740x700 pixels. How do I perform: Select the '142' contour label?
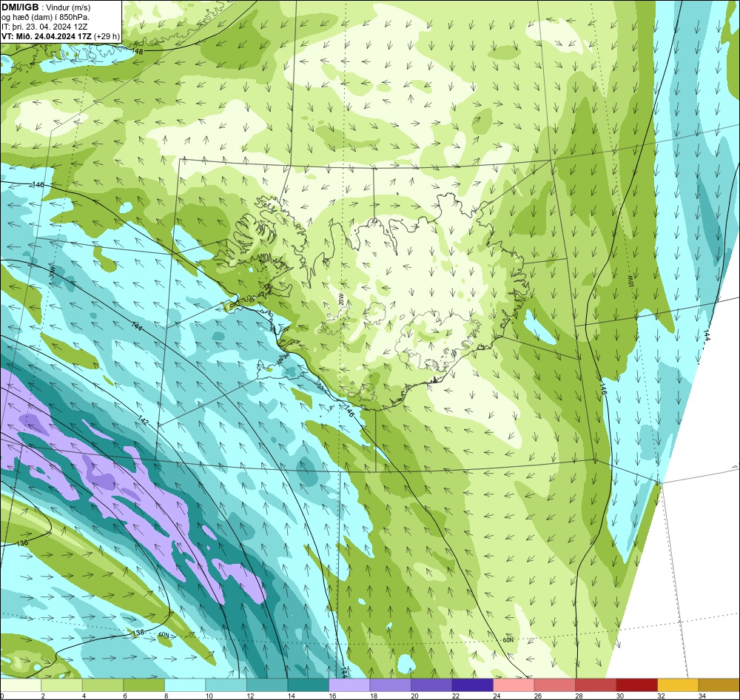[144, 419]
